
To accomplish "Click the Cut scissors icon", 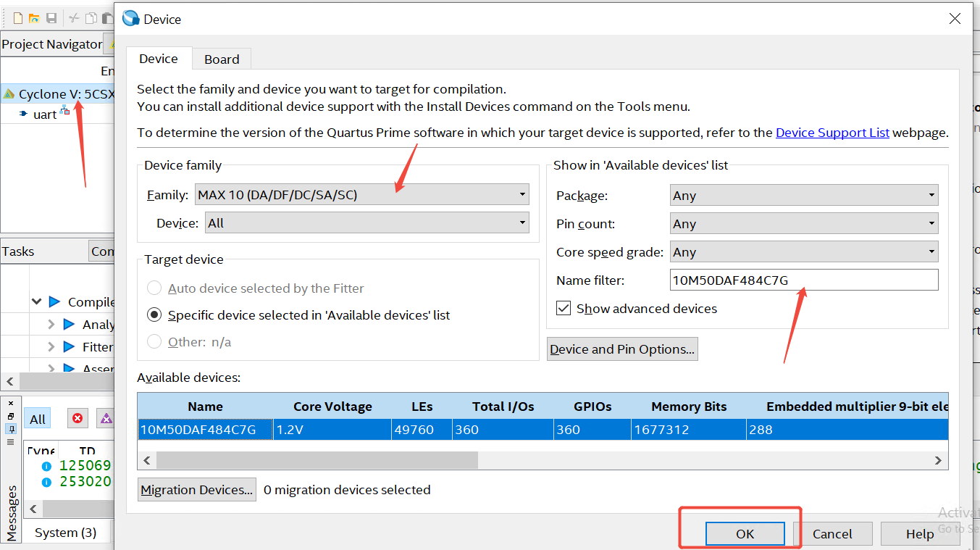I will point(74,18).
